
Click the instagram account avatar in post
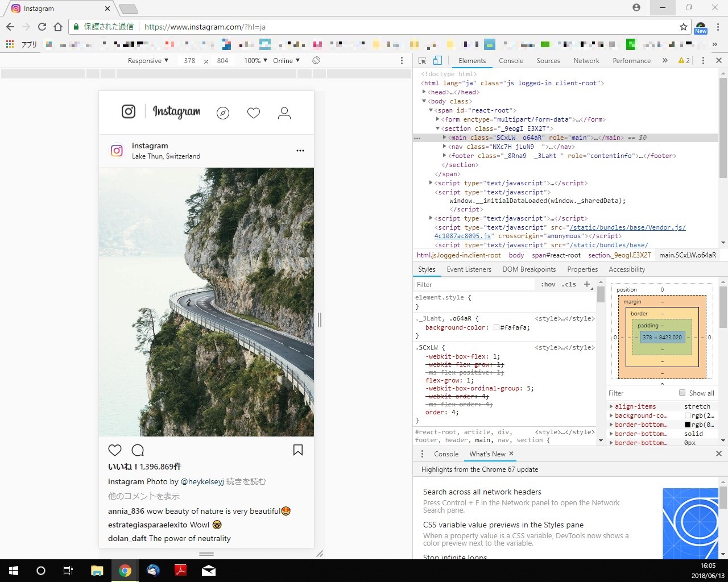click(x=117, y=151)
